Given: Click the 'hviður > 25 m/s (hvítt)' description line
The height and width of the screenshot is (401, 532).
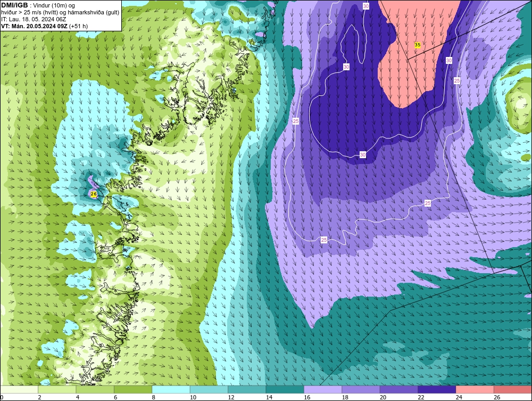Looking at the screenshot, I should tap(60, 13).
